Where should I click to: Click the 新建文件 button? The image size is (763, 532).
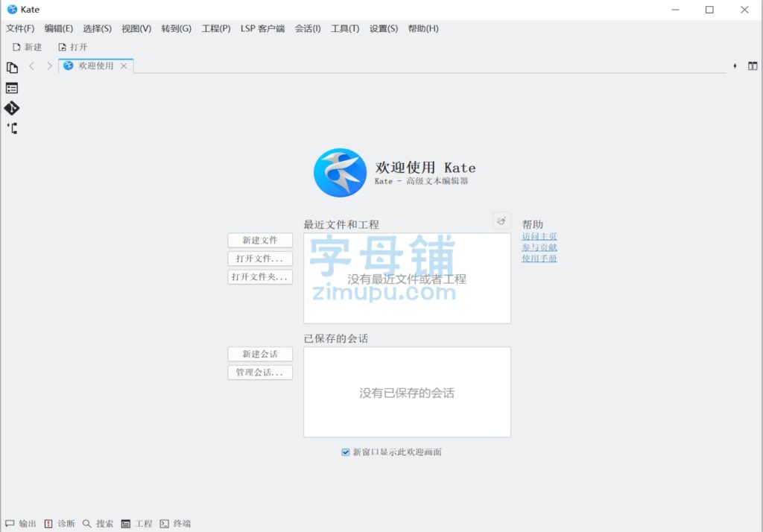260,240
